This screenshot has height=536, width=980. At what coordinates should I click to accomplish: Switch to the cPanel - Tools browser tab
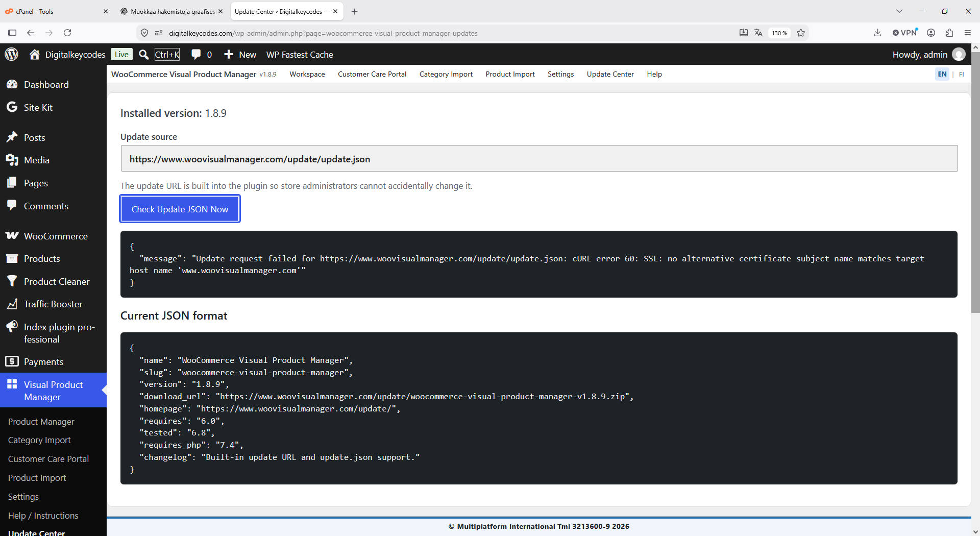(56, 11)
